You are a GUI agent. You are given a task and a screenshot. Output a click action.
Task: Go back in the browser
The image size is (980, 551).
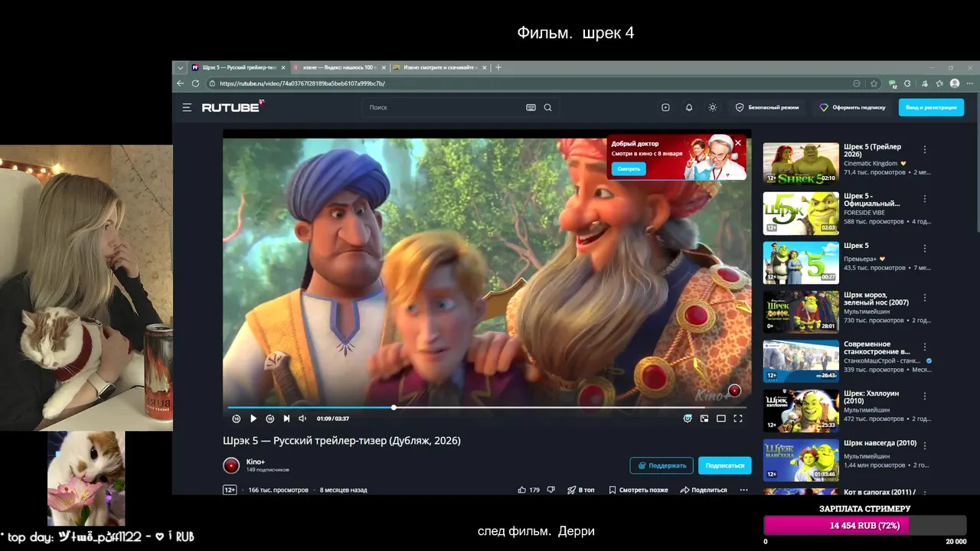(181, 83)
